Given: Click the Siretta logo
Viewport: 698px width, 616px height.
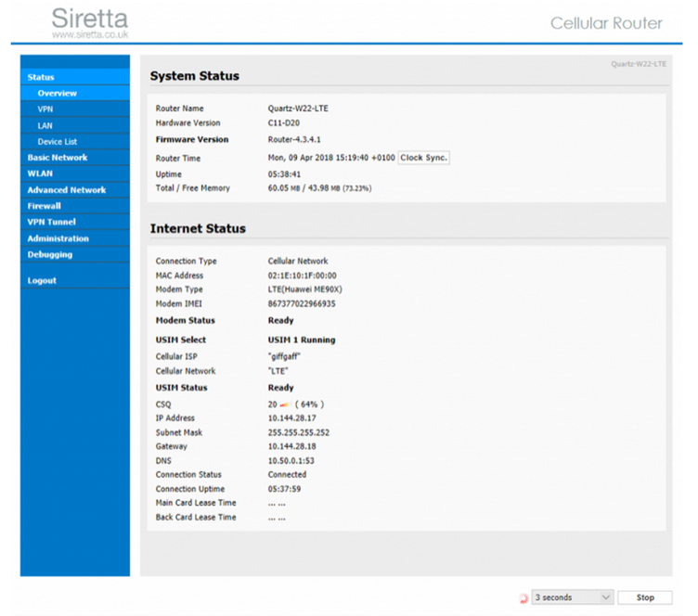Looking at the screenshot, I should coord(90,22).
